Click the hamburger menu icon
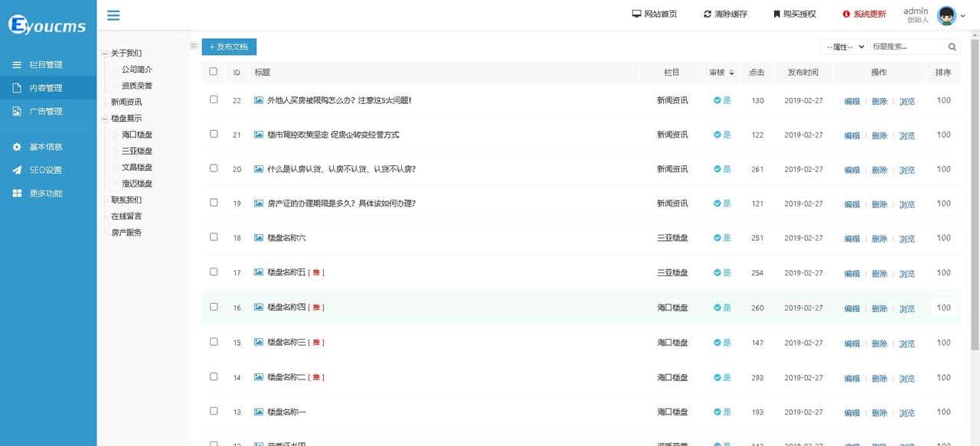The height and width of the screenshot is (446, 980). pyautogui.click(x=113, y=15)
